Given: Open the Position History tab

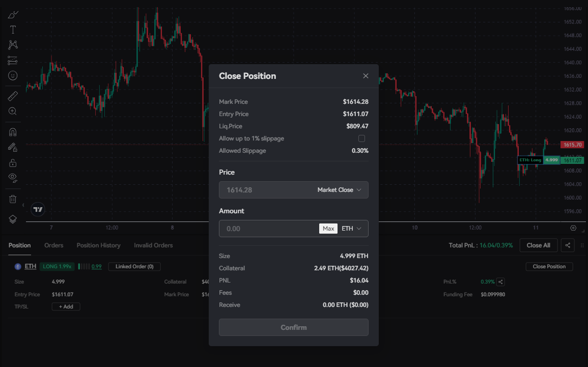Looking at the screenshot, I should click(x=99, y=245).
